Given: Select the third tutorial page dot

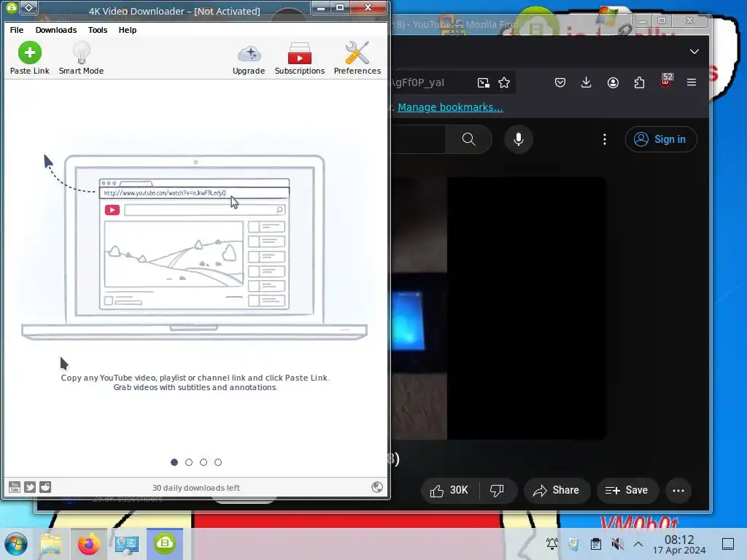Looking at the screenshot, I should click(x=204, y=462).
